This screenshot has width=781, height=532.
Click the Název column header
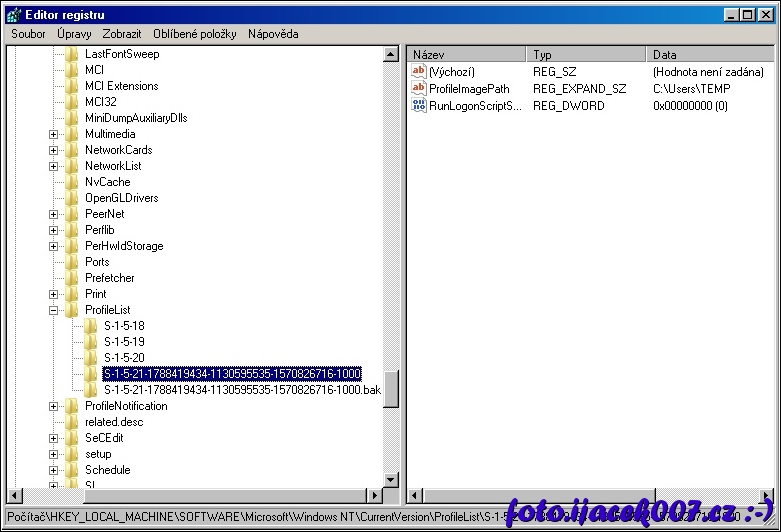tap(467, 55)
